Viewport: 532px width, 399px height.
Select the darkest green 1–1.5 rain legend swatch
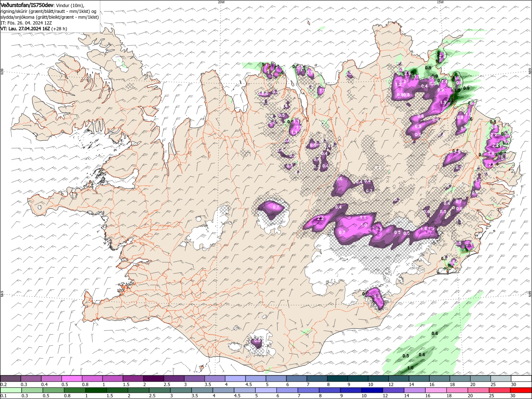pyautogui.click(x=96, y=390)
